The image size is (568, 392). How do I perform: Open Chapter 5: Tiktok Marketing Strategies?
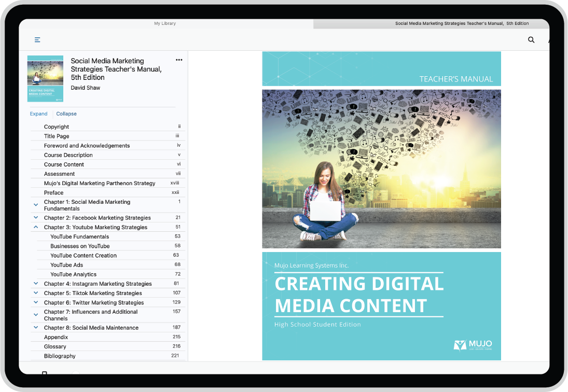pos(93,293)
